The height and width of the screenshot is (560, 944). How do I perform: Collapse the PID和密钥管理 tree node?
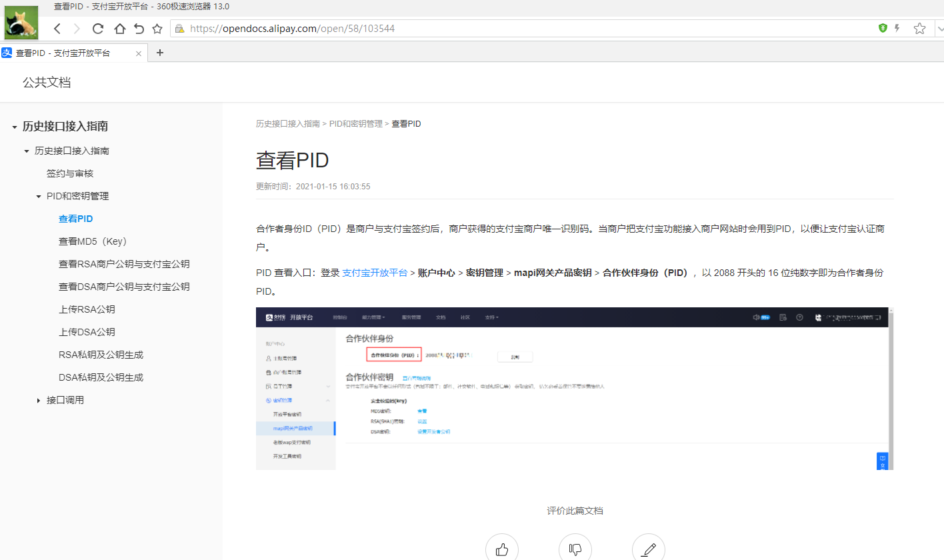pos(39,197)
